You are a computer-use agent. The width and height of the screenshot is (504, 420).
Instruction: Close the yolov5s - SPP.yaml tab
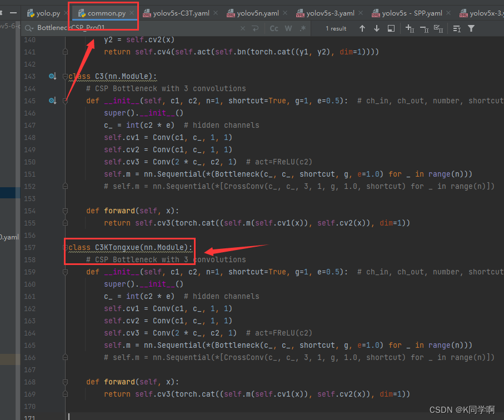pos(448,13)
